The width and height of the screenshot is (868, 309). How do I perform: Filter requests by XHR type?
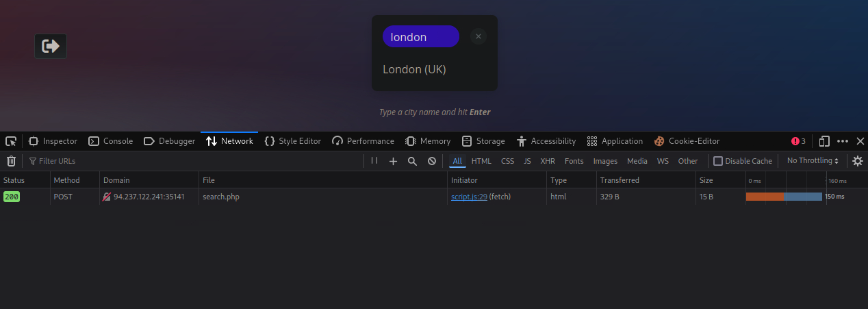[548, 161]
